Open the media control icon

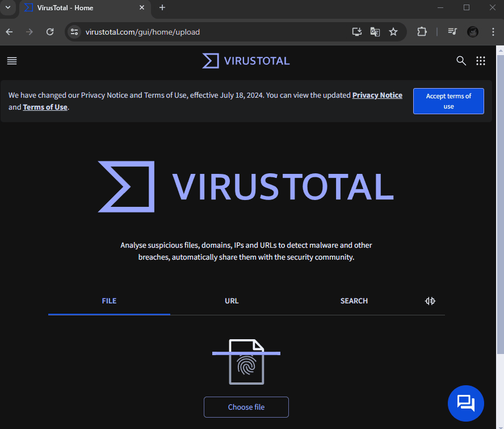[x=452, y=32]
